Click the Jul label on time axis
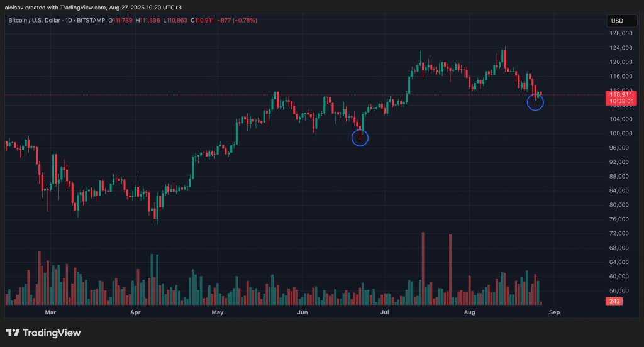This screenshot has width=644, height=347. coord(385,312)
